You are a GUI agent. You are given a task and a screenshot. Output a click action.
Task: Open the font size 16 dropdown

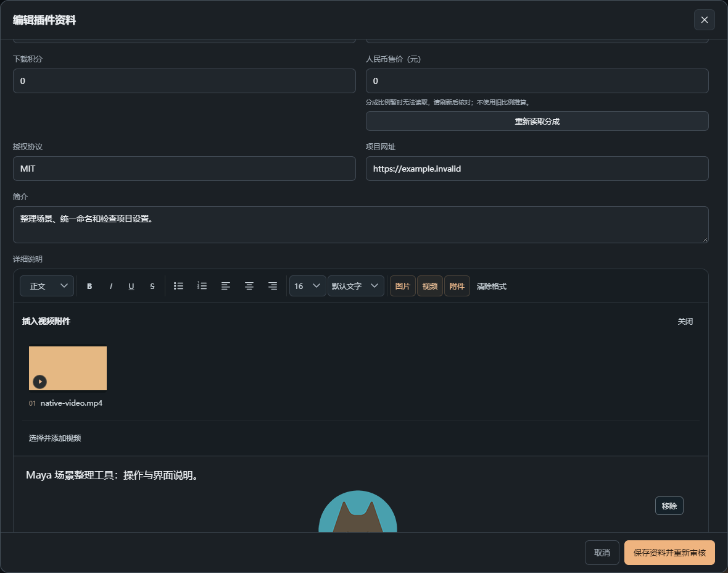(x=307, y=286)
